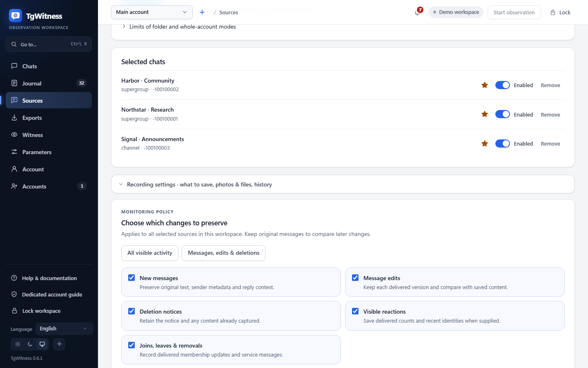Toggle Signal · Announcements enabled switch
This screenshot has width=588, height=368.
click(503, 144)
